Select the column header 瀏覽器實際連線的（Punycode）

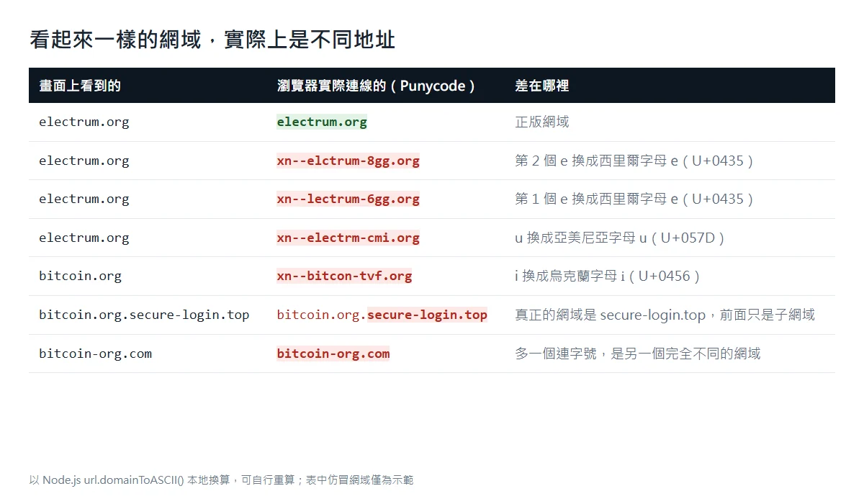[378, 86]
